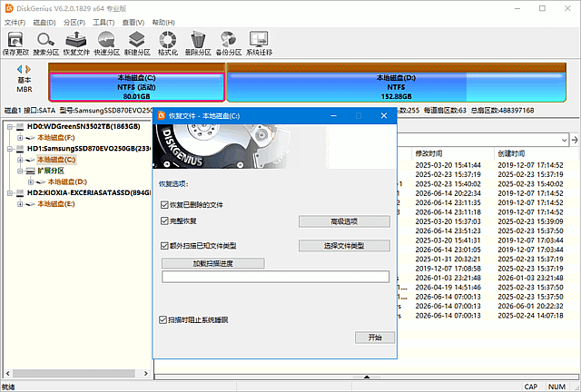Collapse the HD2 KIOXIA tree node

[x=10, y=193]
